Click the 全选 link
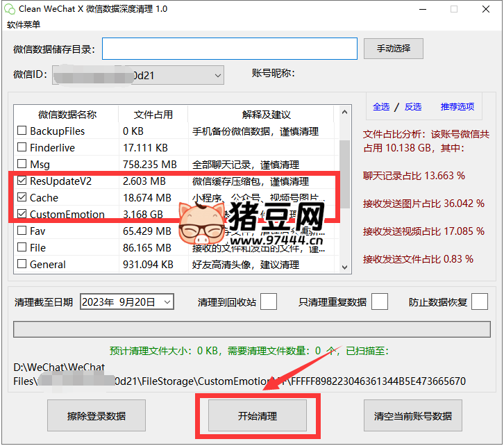Viewport: 504px width, 446px height. 381,106
